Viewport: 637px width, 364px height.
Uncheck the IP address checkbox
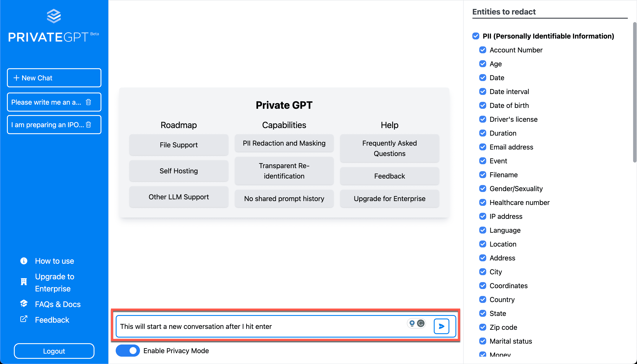click(483, 216)
